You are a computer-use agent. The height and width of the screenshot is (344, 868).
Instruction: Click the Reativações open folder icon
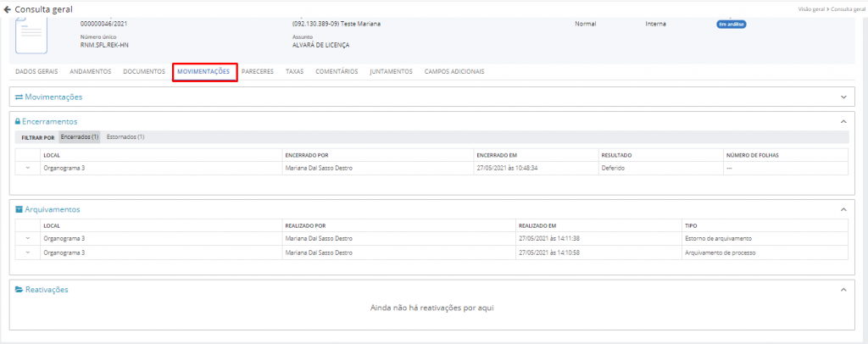(19, 290)
